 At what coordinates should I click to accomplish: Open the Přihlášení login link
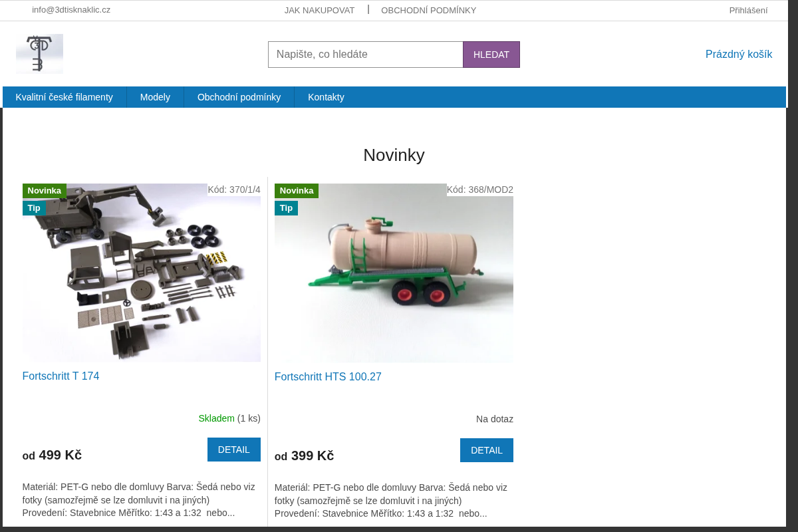click(748, 11)
